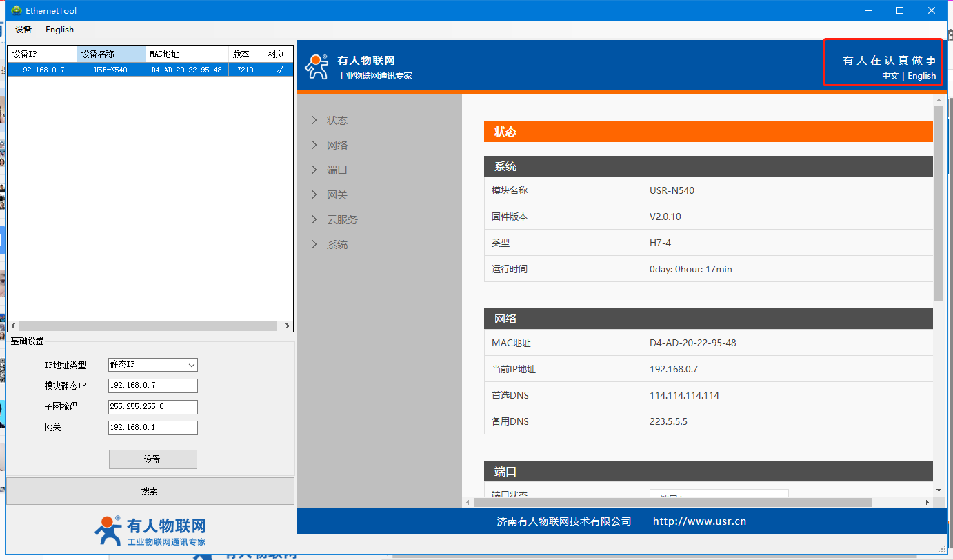Image resolution: width=953 pixels, height=560 pixels.
Task: Switch web page to English link
Action: coord(921,76)
